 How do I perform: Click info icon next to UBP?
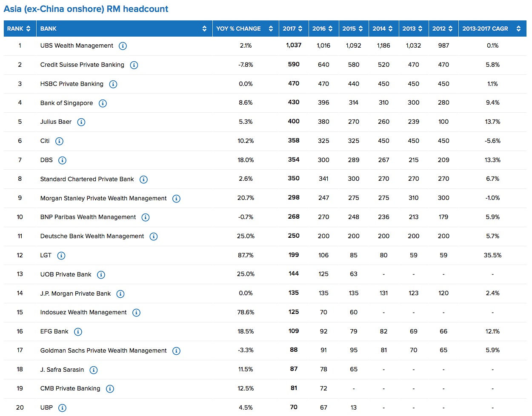[x=62, y=408]
